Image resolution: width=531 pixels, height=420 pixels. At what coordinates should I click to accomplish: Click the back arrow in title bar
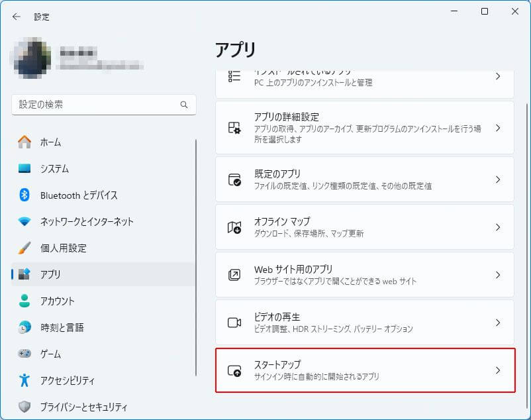point(16,17)
